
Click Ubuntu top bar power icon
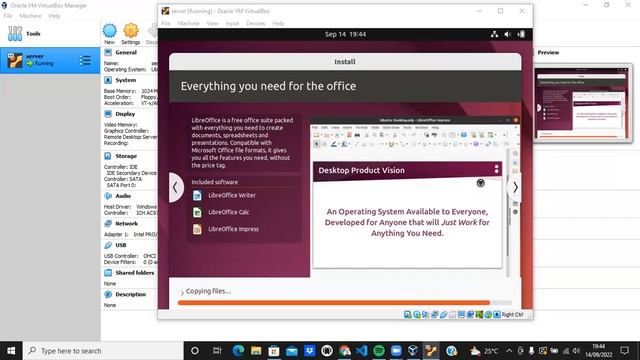click(x=521, y=34)
